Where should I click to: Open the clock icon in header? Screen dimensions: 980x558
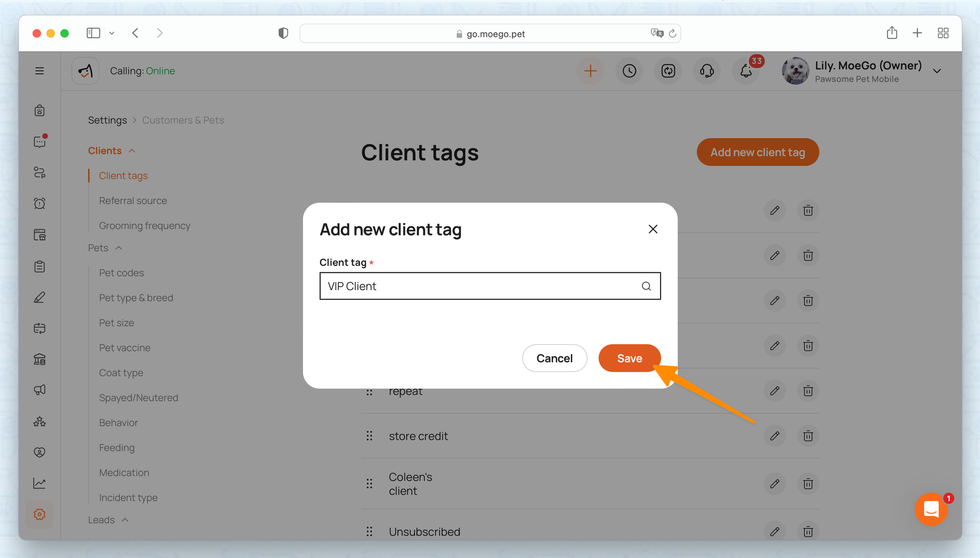[x=629, y=71]
